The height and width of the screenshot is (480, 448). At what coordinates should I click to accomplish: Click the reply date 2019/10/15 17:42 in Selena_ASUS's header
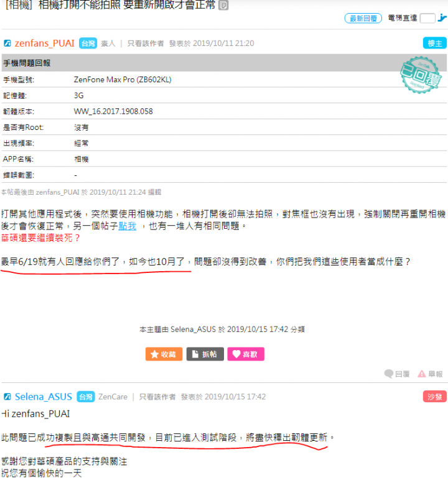click(x=235, y=397)
